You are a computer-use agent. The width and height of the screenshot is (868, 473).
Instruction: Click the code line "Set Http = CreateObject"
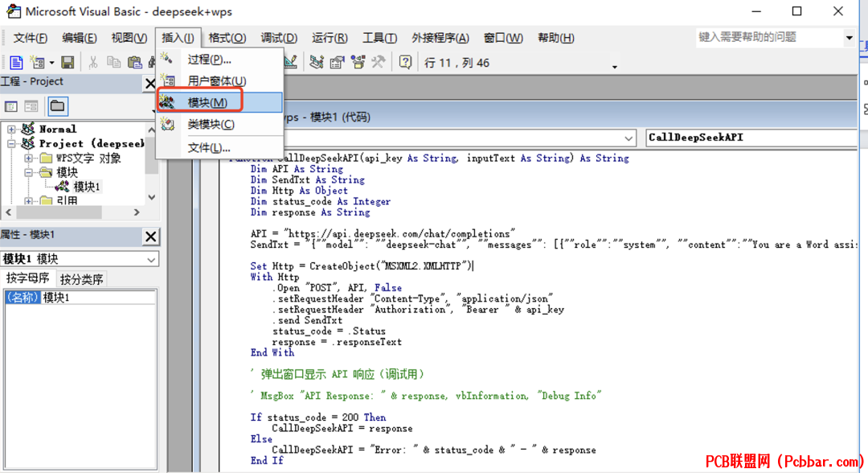(x=362, y=266)
